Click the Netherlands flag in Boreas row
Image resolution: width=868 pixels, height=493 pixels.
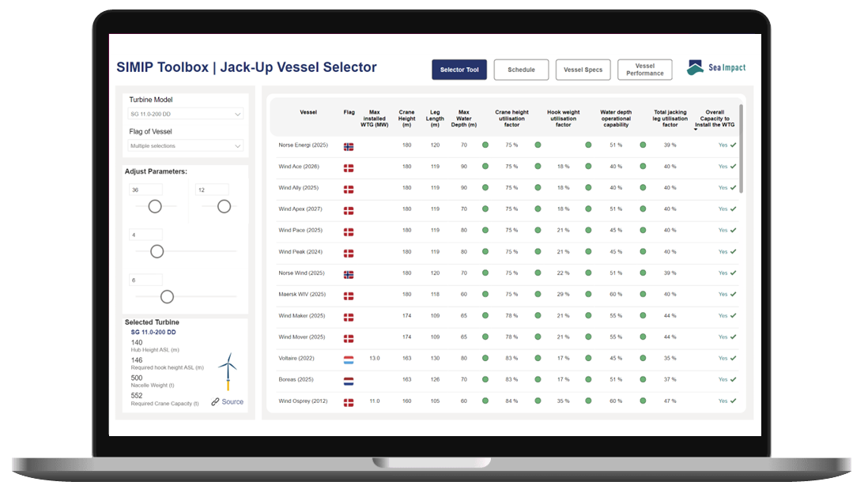(349, 381)
